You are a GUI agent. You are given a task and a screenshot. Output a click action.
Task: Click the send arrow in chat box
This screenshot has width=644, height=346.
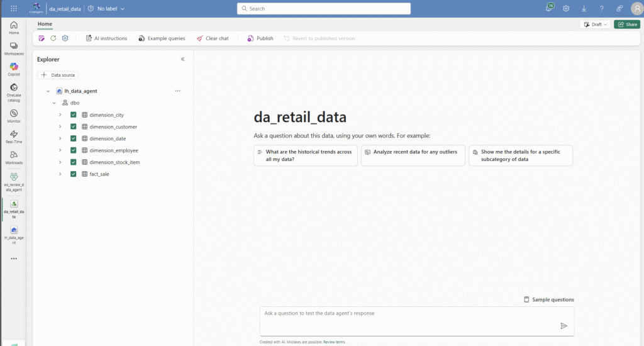coord(564,326)
